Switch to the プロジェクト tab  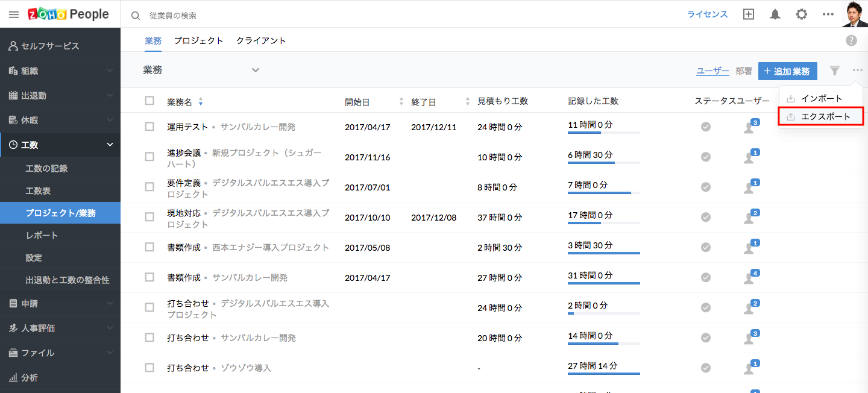coord(198,41)
